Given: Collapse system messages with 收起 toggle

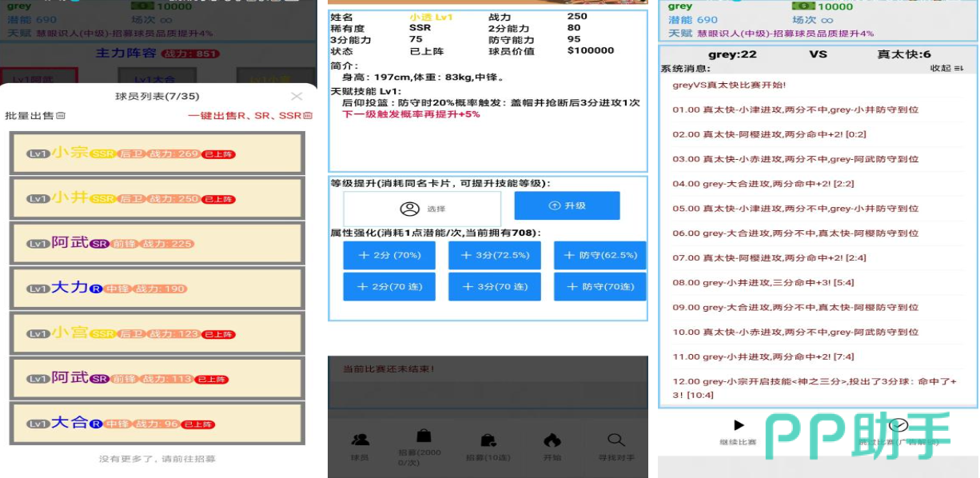Looking at the screenshot, I should [x=946, y=69].
